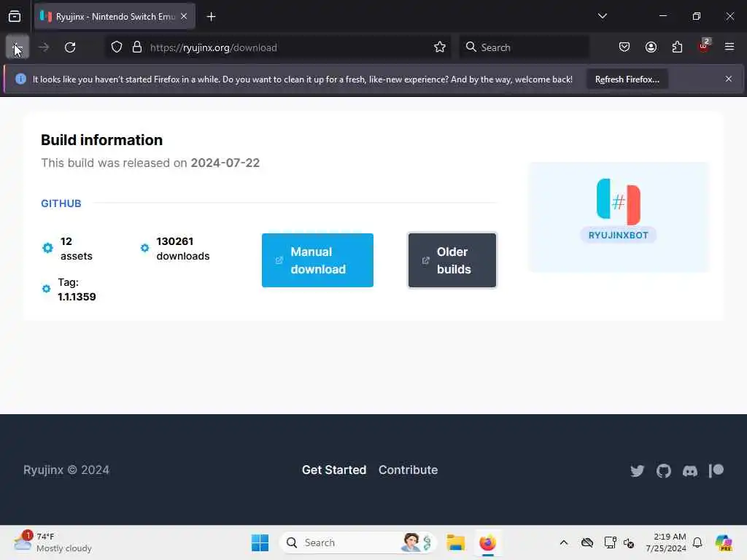Screen dimensions: 747x560
Task: Click the taskbar Search box
Action: point(357,542)
